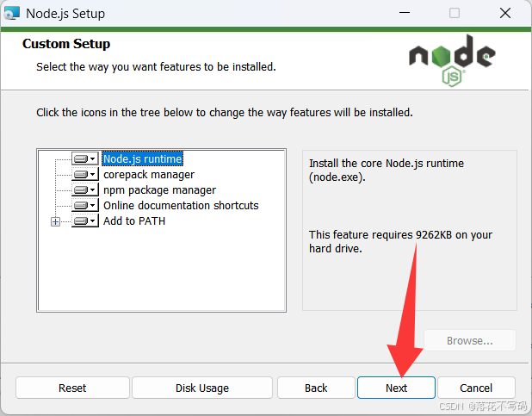The height and width of the screenshot is (416, 532).
Task: Click the Custom Setup heading
Action: pos(66,44)
